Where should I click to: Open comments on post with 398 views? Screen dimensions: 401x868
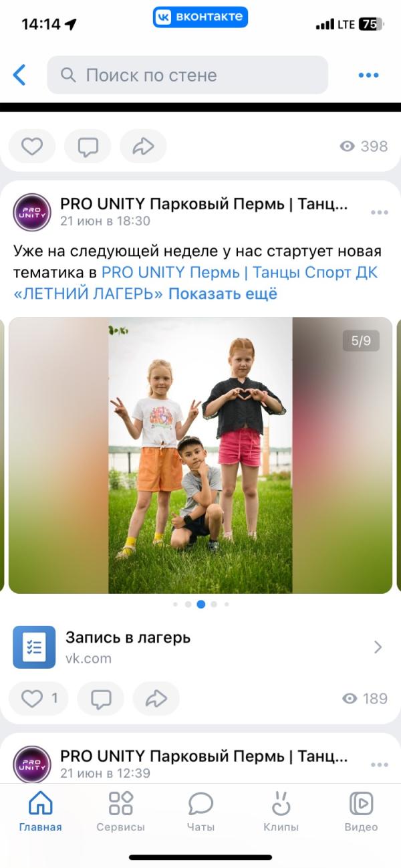click(88, 146)
